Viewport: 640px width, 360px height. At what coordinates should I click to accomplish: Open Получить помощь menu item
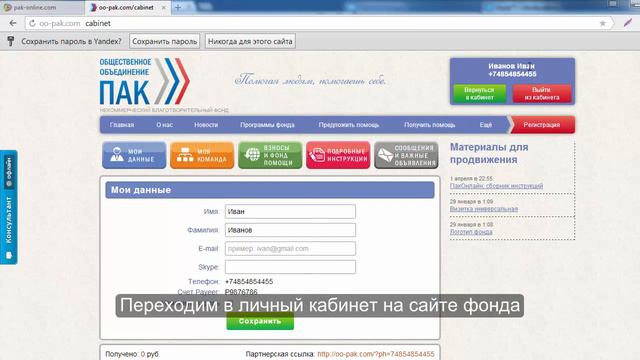pyautogui.click(x=429, y=125)
